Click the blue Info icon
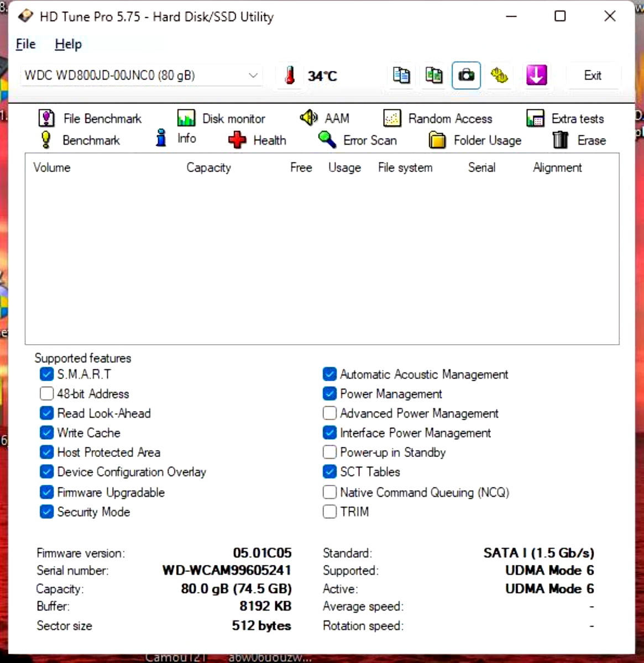The height and width of the screenshot is (663, 644). tap(161, 138)
